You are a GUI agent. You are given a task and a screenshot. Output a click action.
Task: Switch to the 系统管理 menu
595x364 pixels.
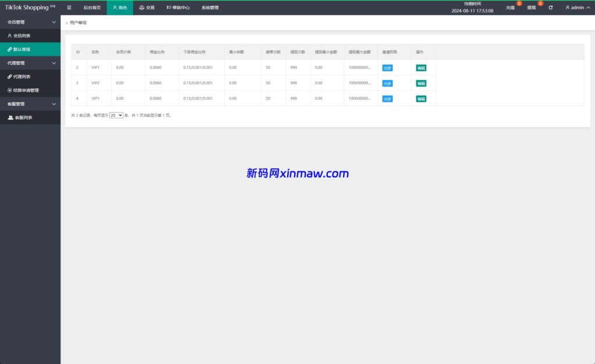click(x=209, y=8)
